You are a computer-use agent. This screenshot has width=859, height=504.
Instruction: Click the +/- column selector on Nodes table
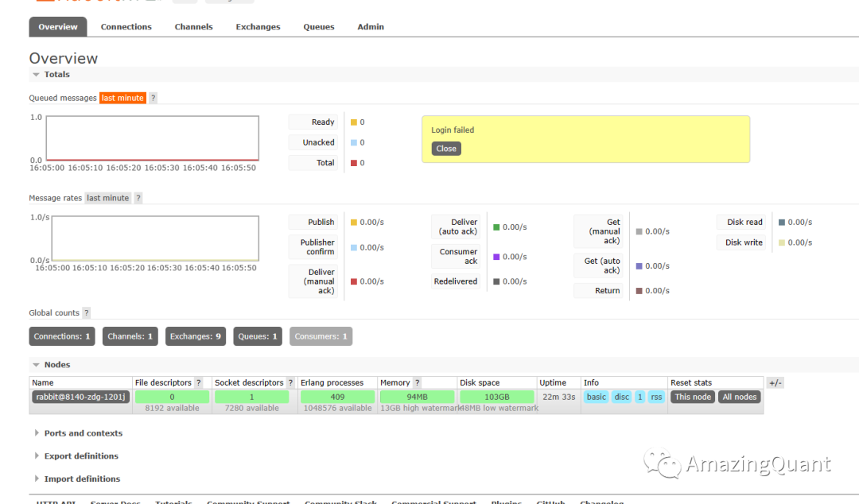click(775, 382)
